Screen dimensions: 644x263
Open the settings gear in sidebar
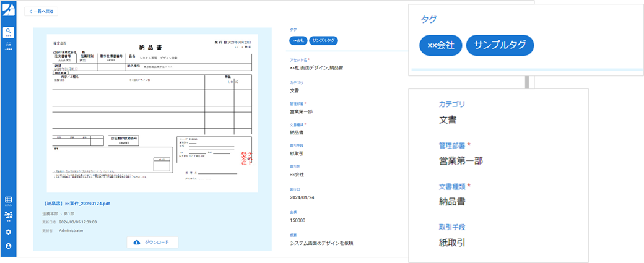9,231
